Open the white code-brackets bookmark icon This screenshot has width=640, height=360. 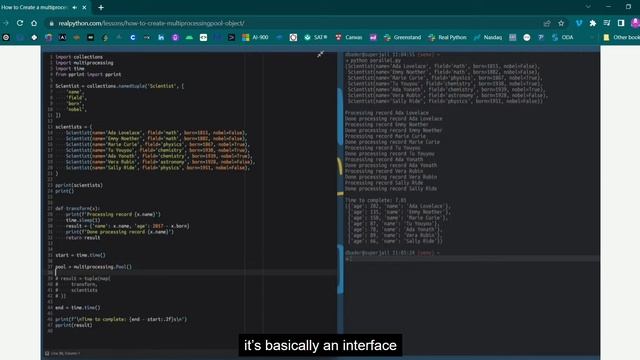pos(203,37)
